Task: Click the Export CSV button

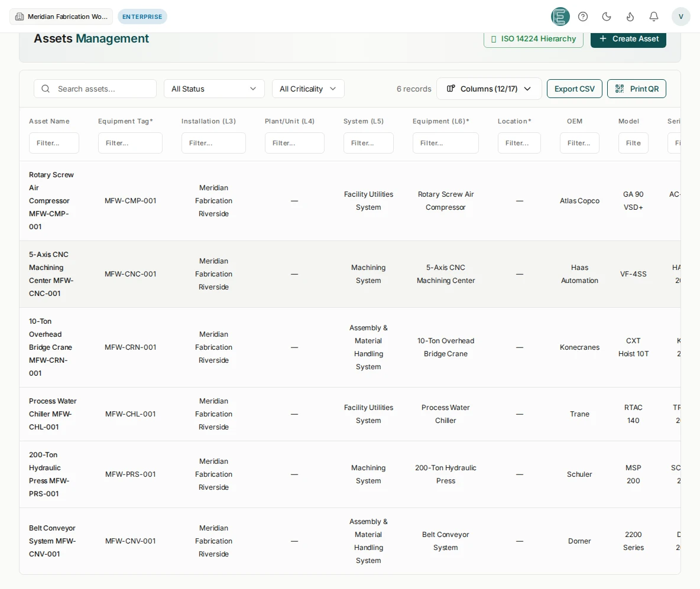Action: (574, 89)
